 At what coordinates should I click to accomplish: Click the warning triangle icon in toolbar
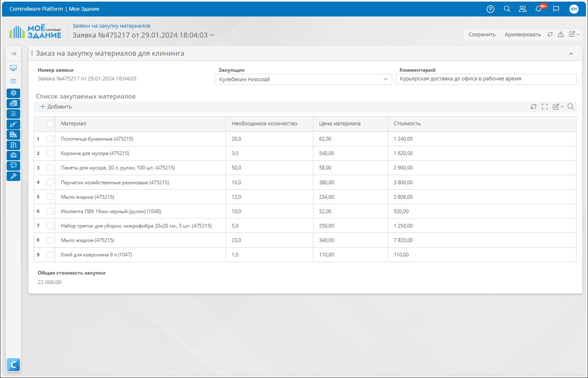pos(561,35)
